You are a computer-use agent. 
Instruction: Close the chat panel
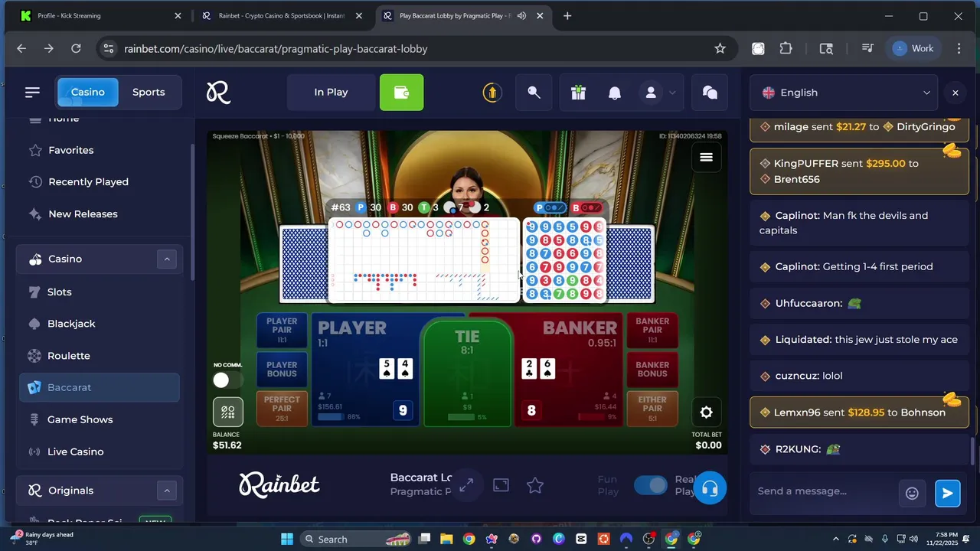pyautogui.click(x=955, y=93)
